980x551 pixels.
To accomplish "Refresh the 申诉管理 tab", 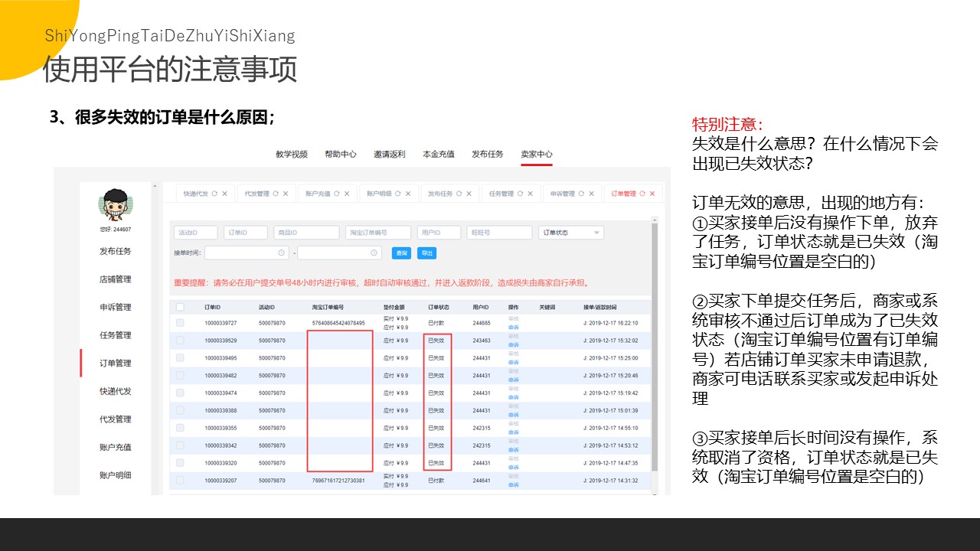I will 580,194.
